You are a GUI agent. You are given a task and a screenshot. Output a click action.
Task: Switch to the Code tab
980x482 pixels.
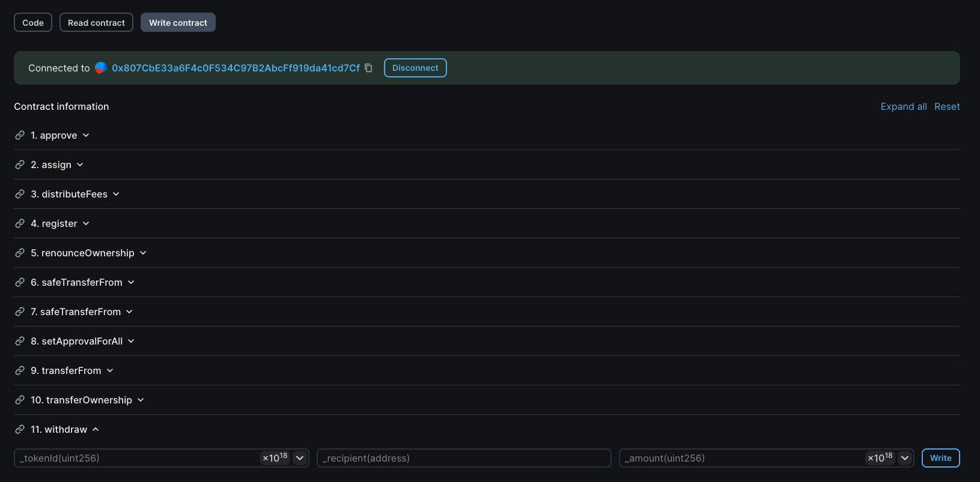click(x=33, y=23)
